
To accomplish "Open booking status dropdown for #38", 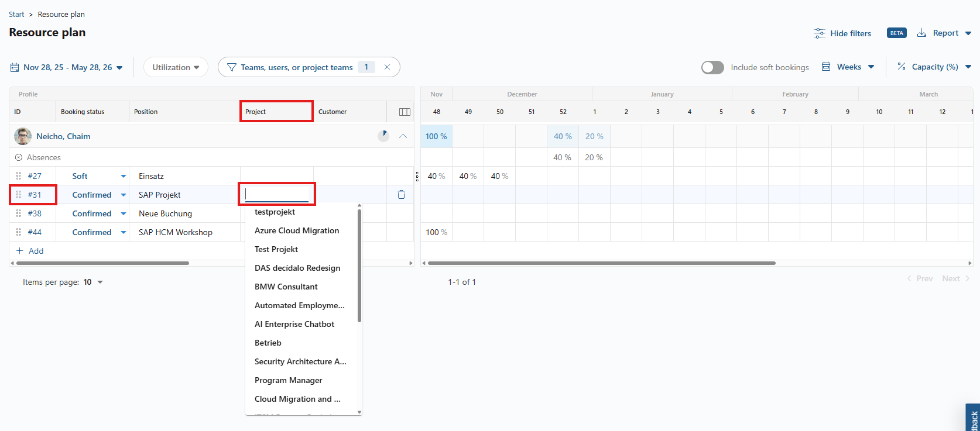I will (x=124, y=213).
